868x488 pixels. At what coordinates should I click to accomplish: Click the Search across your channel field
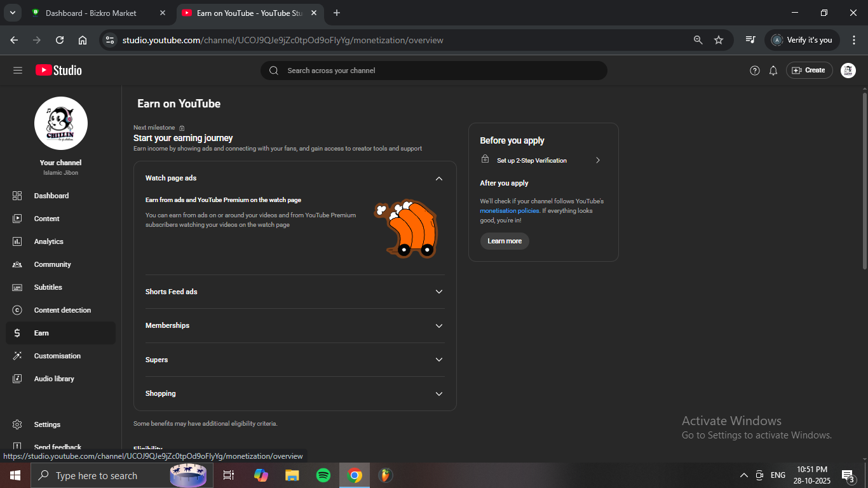click(x=438, y=71)
